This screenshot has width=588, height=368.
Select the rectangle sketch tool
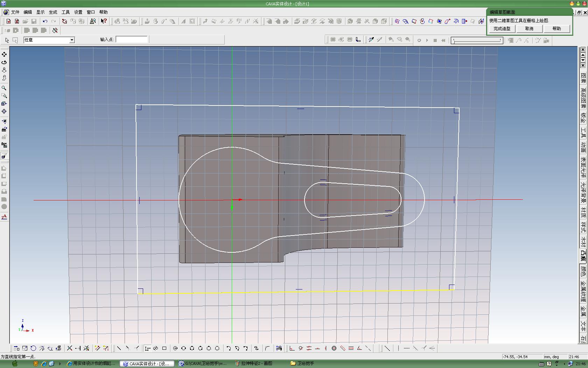(x=164, y=348)
